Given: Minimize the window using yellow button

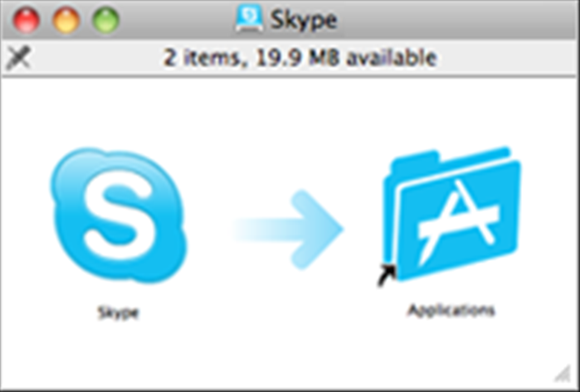Looking at the screenshot, I should click(x=66, y=20).
